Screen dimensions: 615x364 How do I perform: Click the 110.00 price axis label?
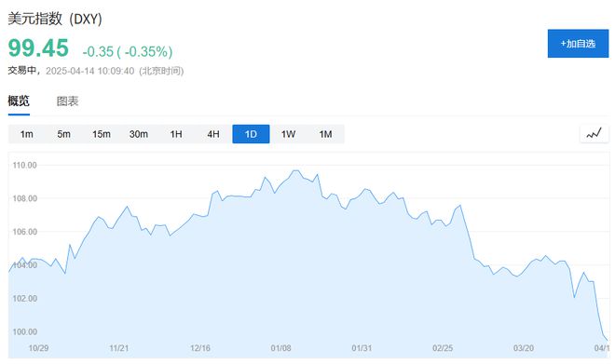(x=25, y=165)
